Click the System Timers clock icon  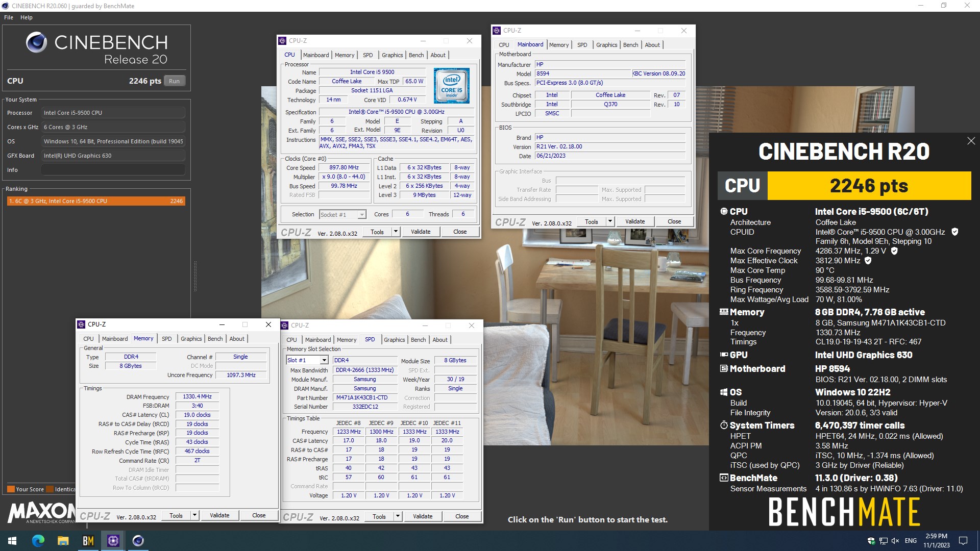pos(724,425)
